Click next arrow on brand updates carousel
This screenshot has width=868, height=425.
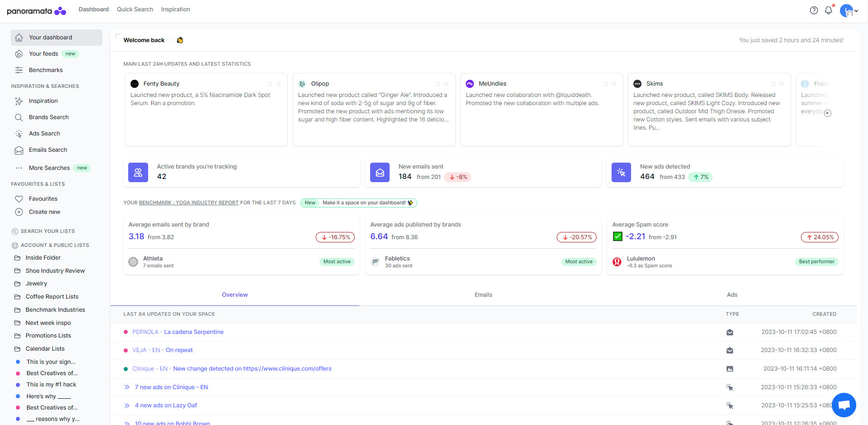click(x=828, y=113)
